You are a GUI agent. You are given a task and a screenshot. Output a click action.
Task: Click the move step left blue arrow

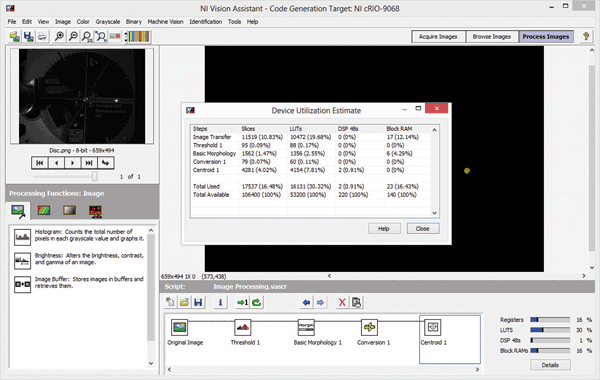pos(306,302)
